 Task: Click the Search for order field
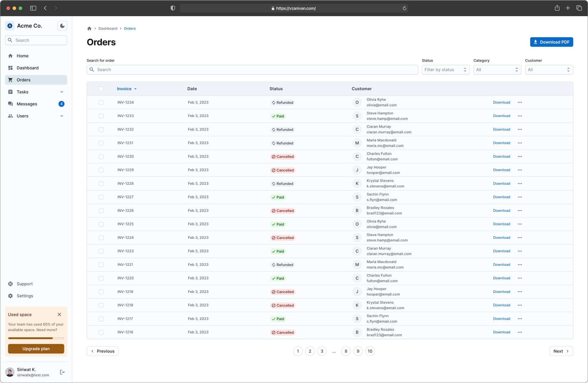(x=252, y=70)
